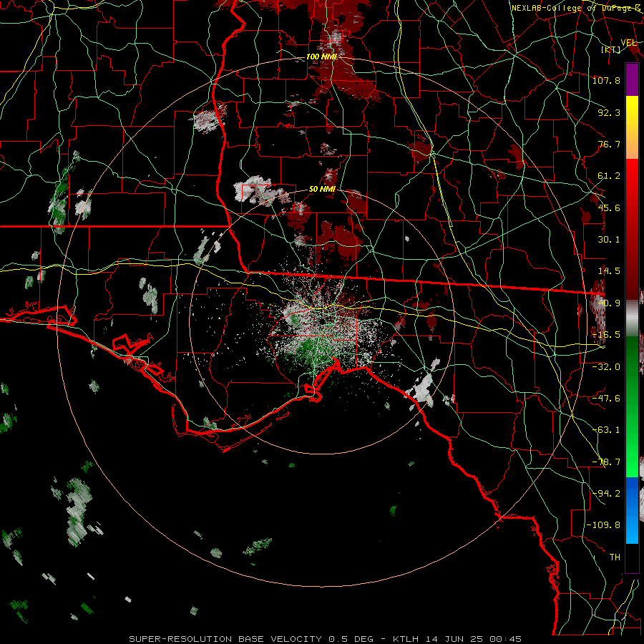Click the -32.0 velocity scale value
The width and height of the screenshot is (644, 644).
point(606,366)
